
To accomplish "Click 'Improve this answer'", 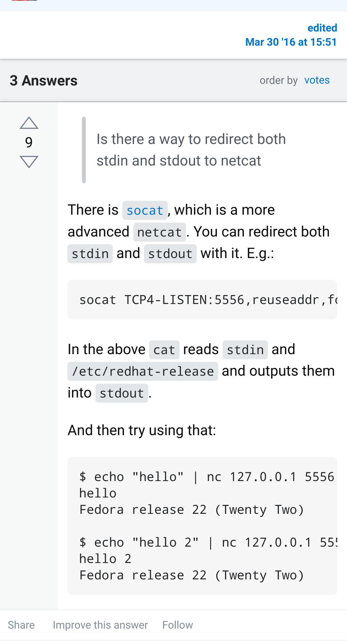I will [100, 625].
